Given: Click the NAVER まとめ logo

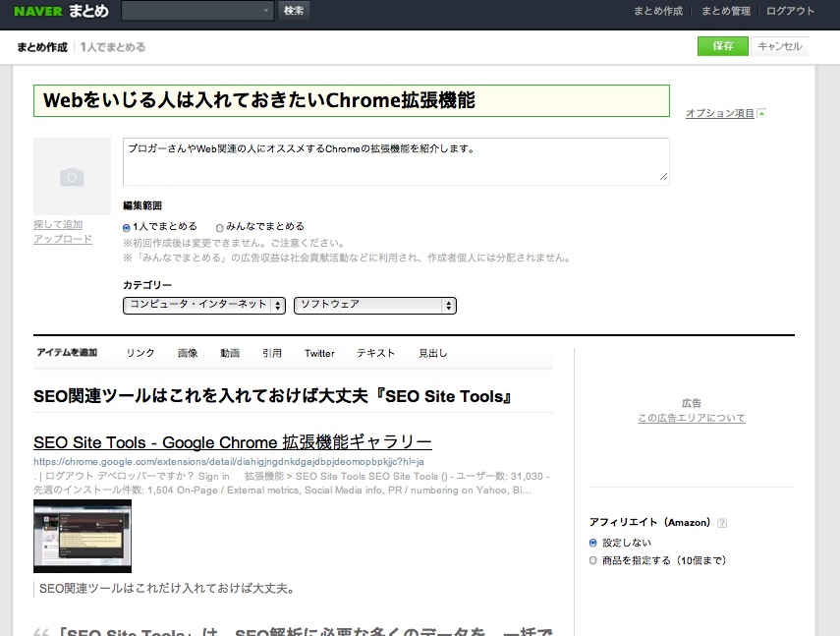Looking at the screenshot, I should click(x=61, y=11).
